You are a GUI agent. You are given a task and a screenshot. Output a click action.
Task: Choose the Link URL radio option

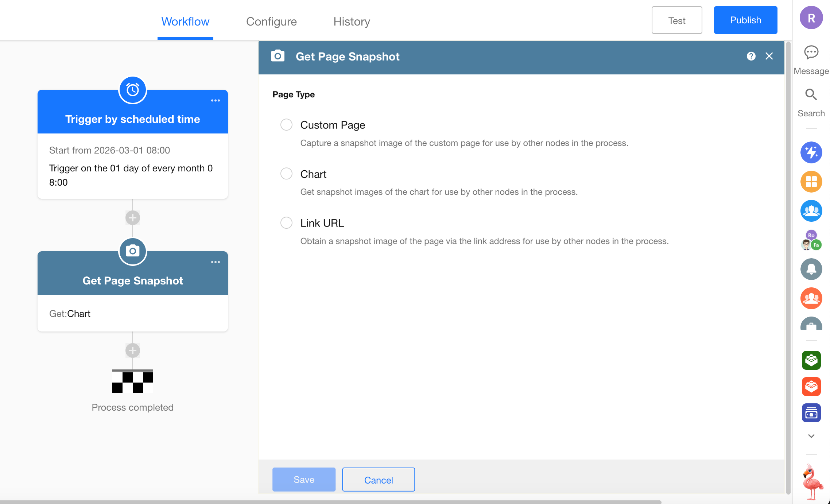(286, 223)
